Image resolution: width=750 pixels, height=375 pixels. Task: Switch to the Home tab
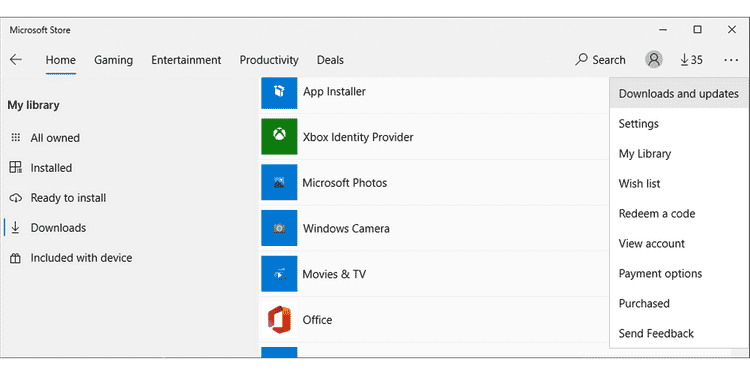click(61, 60)
